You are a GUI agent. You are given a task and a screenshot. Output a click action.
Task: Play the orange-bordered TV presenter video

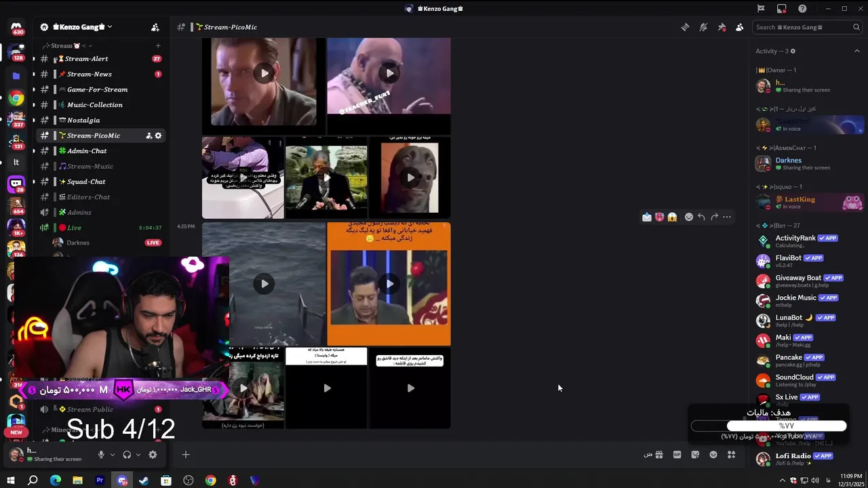(x=389, y=283)
